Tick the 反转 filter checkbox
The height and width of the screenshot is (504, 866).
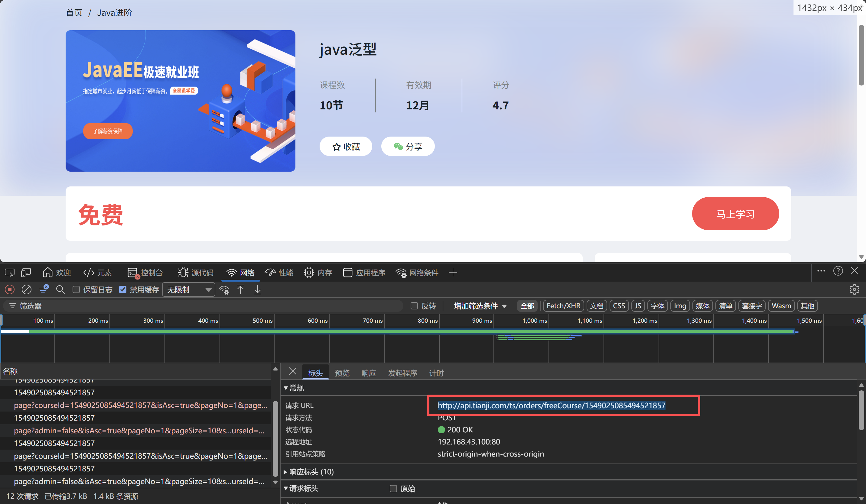414,306
